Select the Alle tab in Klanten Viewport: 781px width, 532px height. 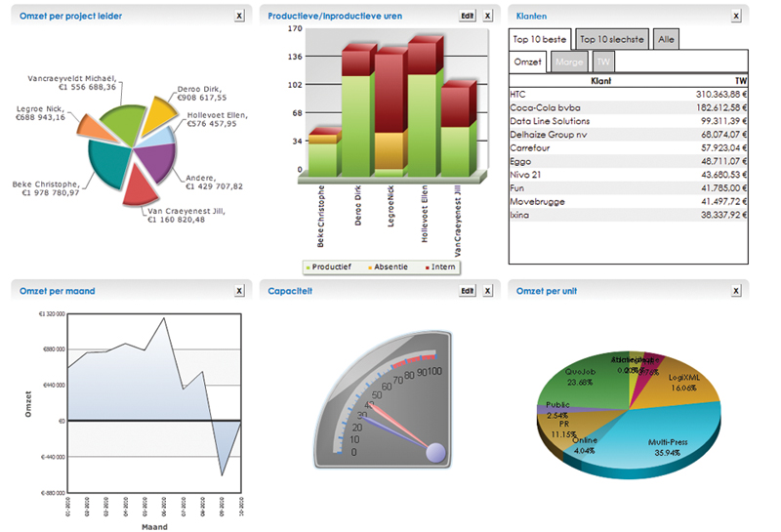pyautogui.click(x=666, y=39)
